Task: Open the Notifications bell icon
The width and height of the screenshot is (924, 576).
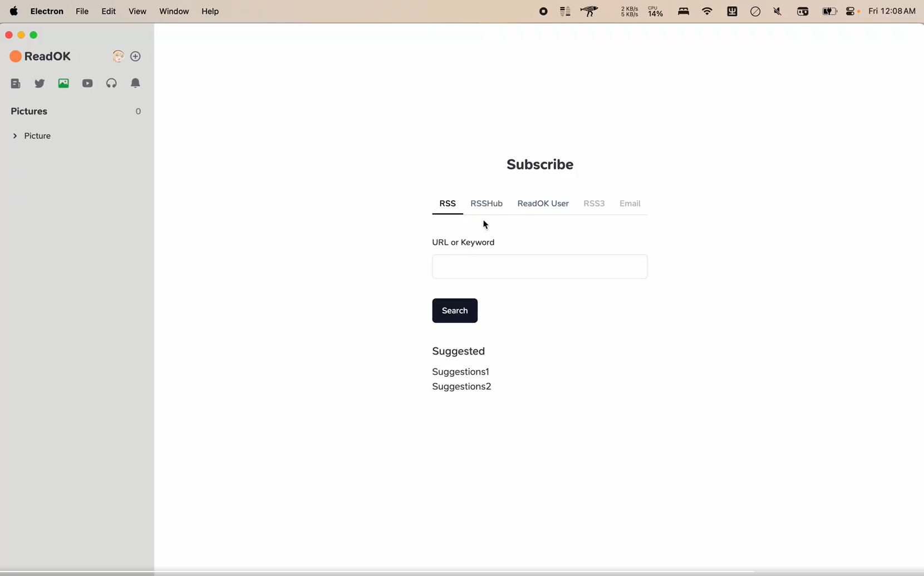Action: [135, 83]
